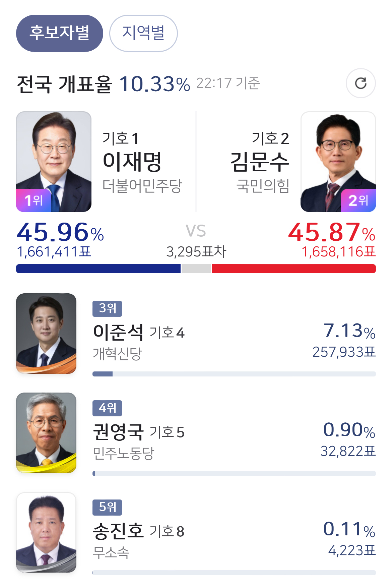Viewport: 392px width, 588px height.
Task: Click 이준석's 7.13% progress bar
Action: point(234,374)
